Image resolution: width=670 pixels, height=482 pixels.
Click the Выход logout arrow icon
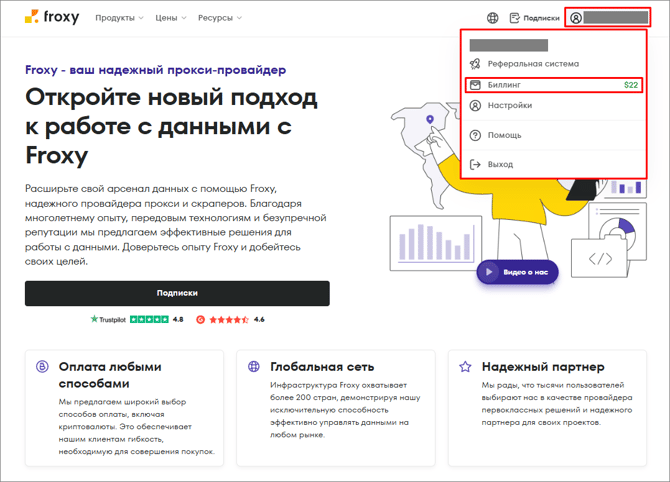[475, 164]
